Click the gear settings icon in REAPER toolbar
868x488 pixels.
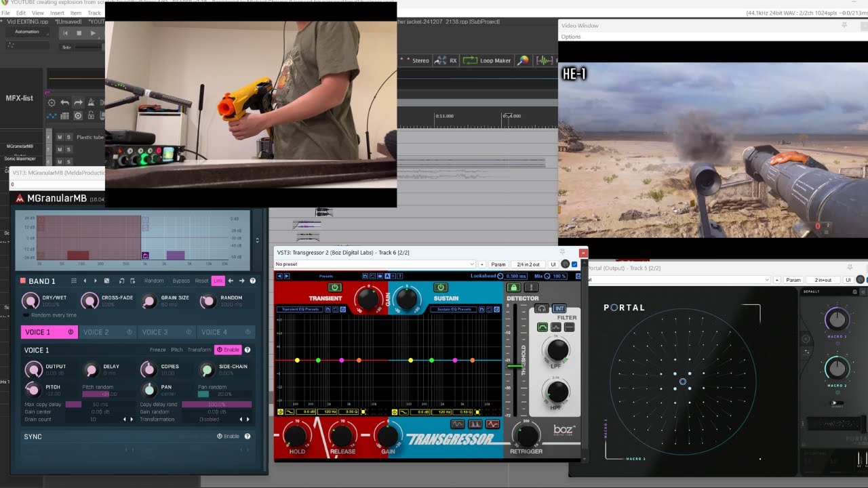[x=52, y=102]
